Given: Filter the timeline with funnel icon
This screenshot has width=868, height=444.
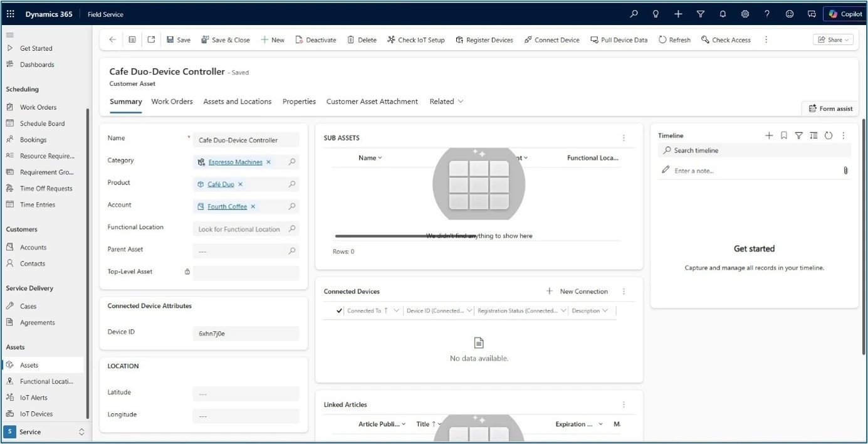Looking at the screenshot, I should [x=799, y=135].
